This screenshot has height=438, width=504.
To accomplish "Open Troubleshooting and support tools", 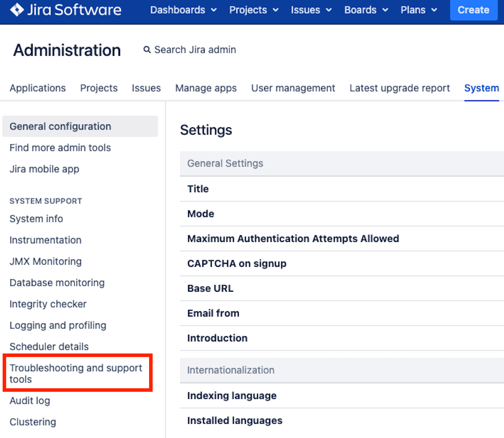I will tap(76, 373).
